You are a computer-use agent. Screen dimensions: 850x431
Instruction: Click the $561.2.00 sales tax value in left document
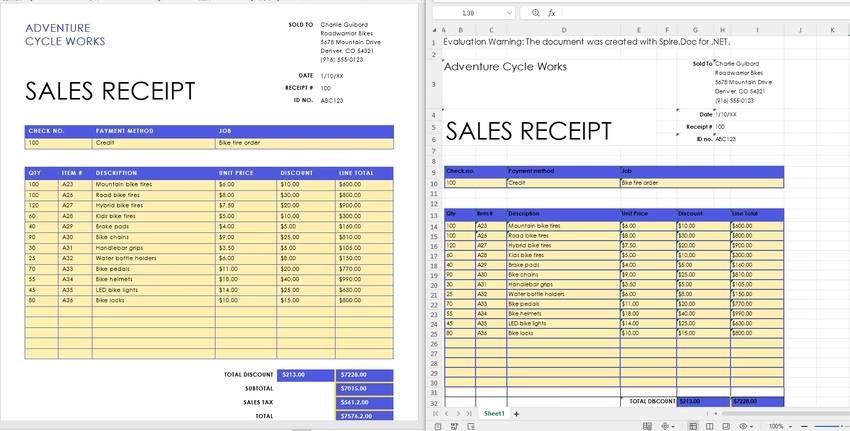(355, 402)
